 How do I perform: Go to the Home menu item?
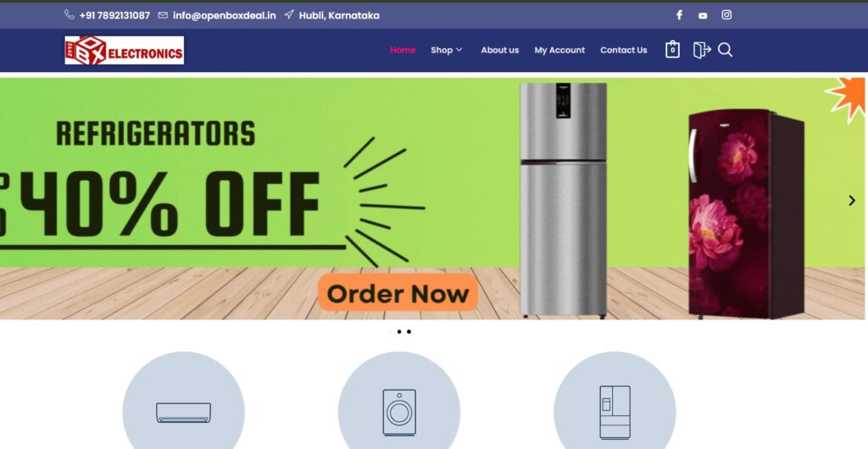click(403, 50)
